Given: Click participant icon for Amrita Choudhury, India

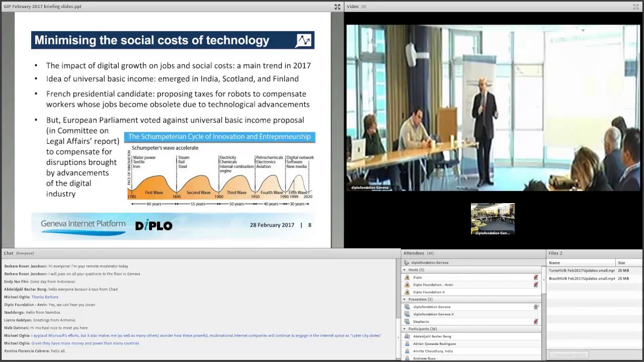Looking at the screenshot, I should pos(407,351).
